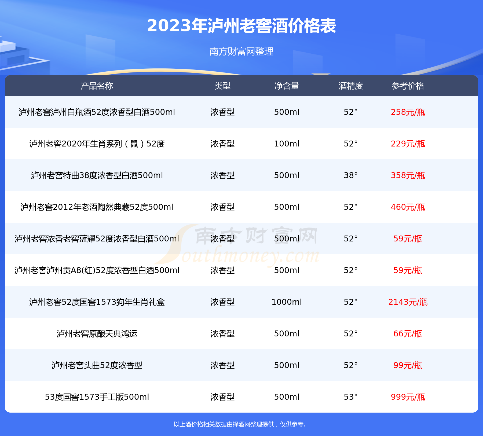Select product 泸州老窖原酿天典鸿运
483x448 pixels.
97,333
